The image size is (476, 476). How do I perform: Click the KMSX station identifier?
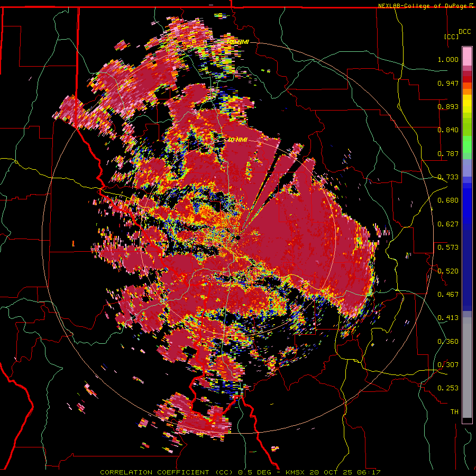point(296,472)
